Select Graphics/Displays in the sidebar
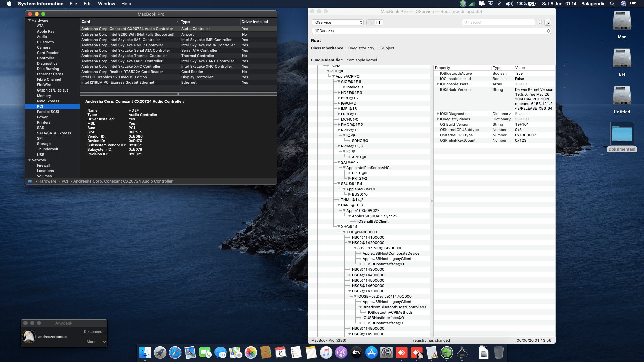The width and height of the screenshot is (644, 362). 52,90
